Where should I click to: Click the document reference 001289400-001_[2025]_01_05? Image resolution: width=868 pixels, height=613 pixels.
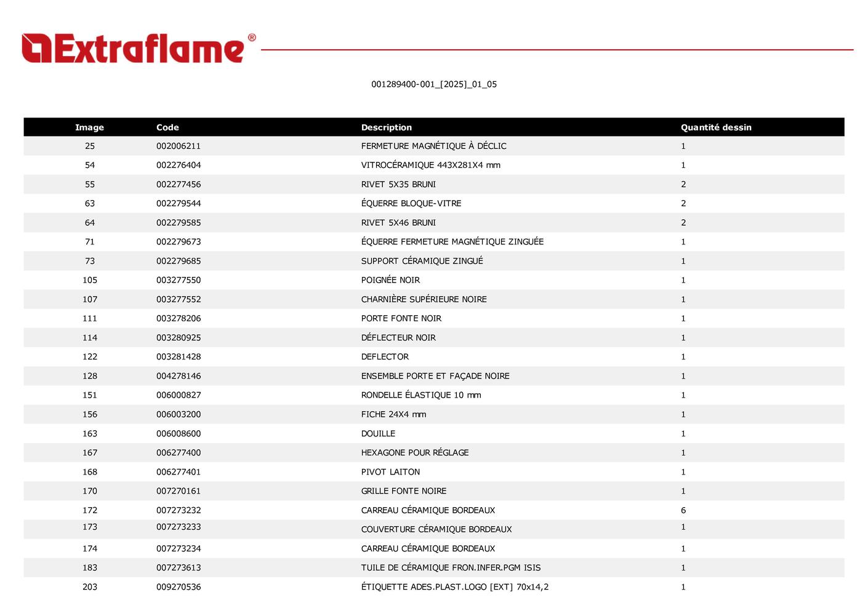(433, 84)
